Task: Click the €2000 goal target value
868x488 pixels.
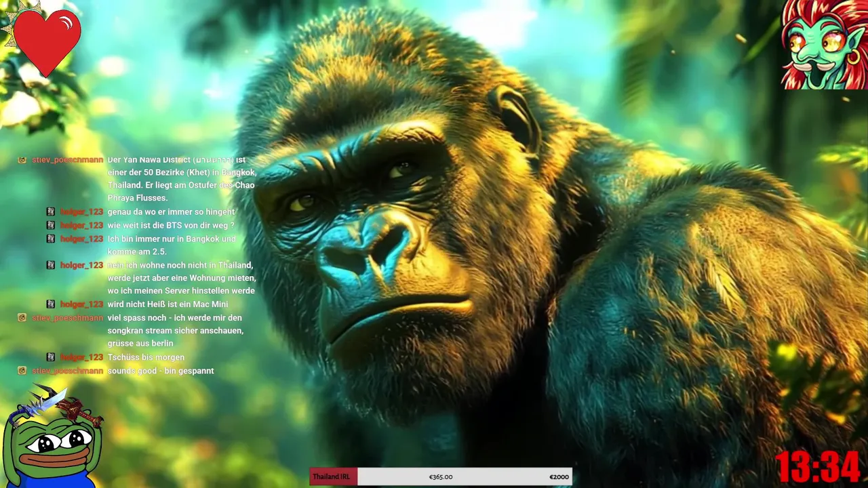Action: (559, 477)
